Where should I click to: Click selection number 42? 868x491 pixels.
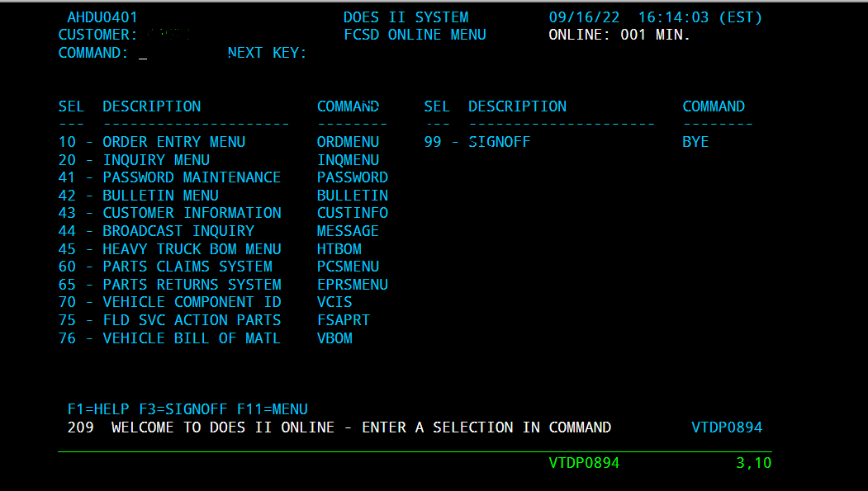67,196
